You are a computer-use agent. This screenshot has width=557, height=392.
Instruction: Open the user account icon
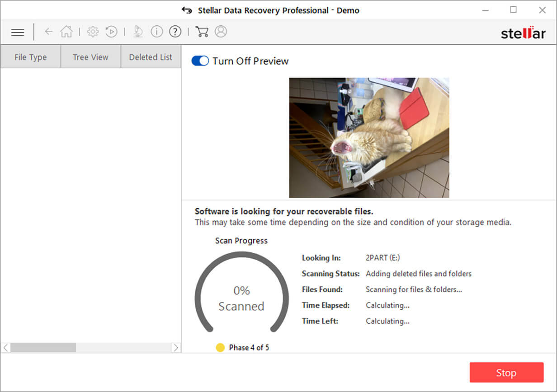tap(221, 32)
